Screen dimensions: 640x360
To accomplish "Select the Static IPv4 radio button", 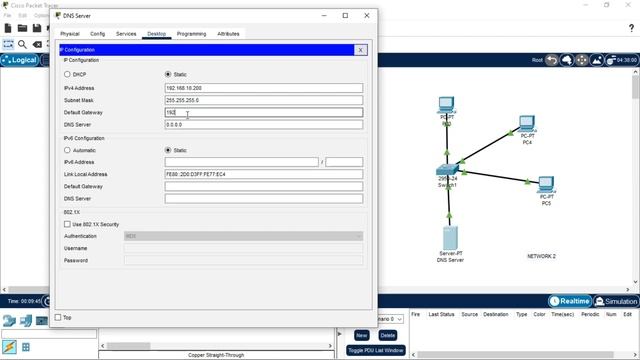I will tap(168, 74).
